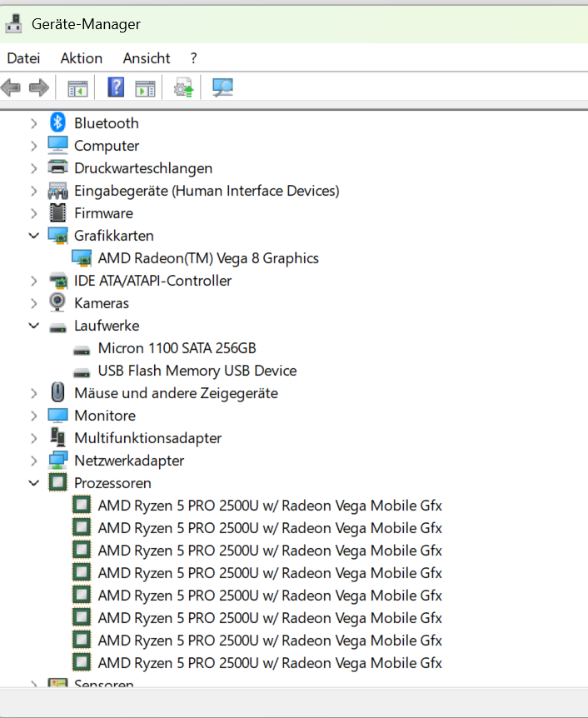The height and width of the screenshot is (718, 588).
Task: Click the Forward arrow toolbar button
Action: [39, 87]
